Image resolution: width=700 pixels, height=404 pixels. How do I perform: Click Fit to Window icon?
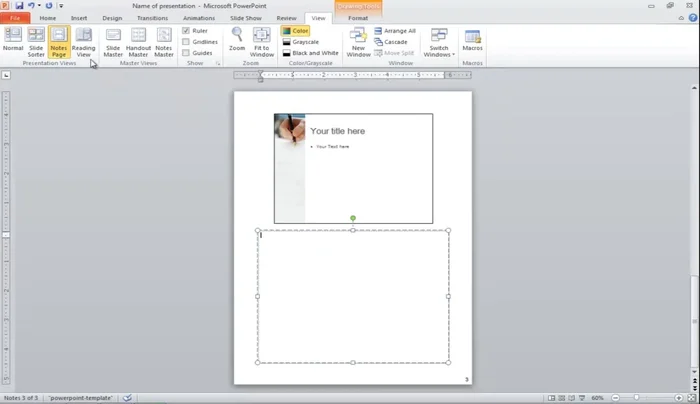(x=262, y=40)
